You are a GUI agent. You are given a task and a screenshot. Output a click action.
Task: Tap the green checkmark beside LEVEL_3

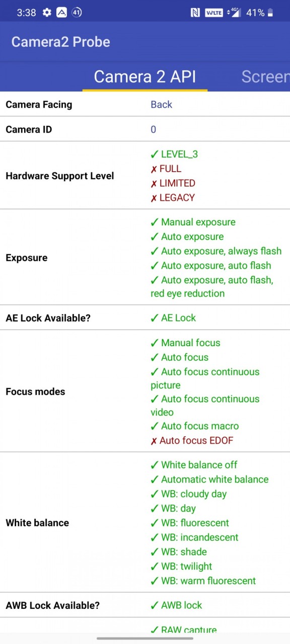(155, 154)
